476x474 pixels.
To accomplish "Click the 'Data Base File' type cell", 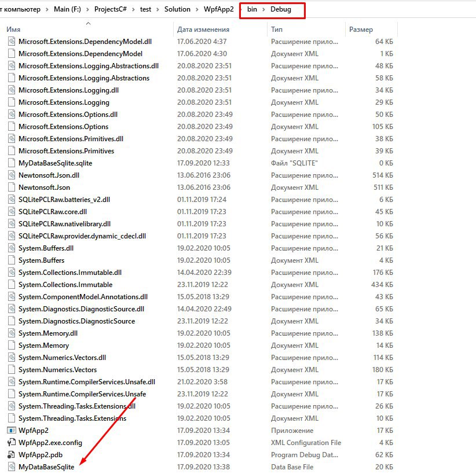I will [292, 466].
